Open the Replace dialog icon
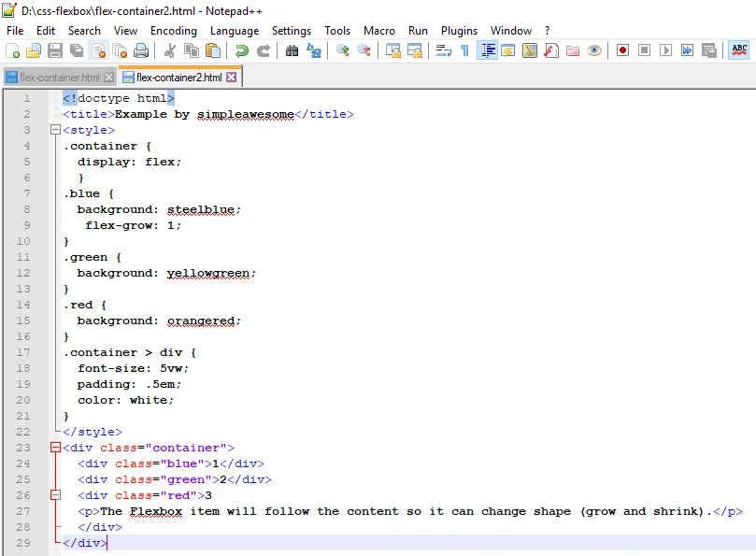This screenshot has width=756, height=556. pyautogui.click(x=314, y=50)
